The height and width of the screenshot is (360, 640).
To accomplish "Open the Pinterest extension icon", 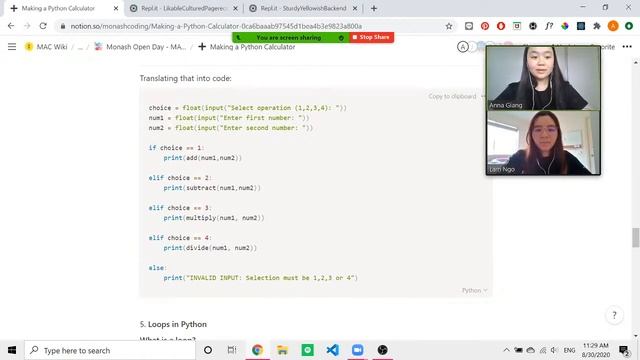I will pyautogui.click(x=484, y=26).
